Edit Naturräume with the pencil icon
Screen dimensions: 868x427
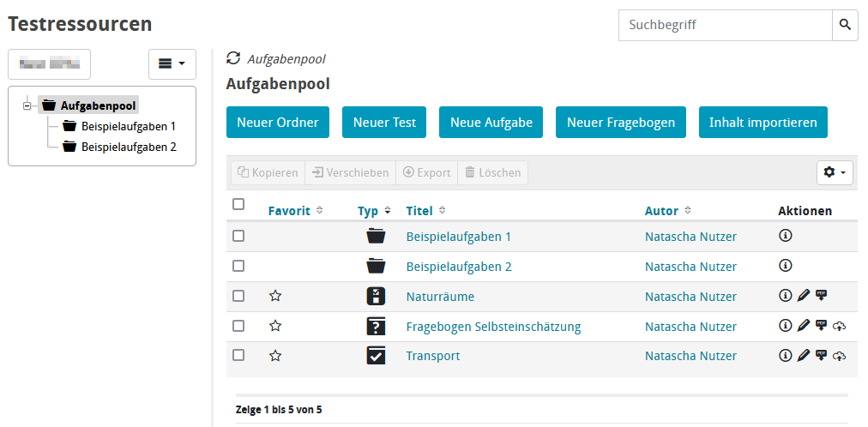point(803,296)
